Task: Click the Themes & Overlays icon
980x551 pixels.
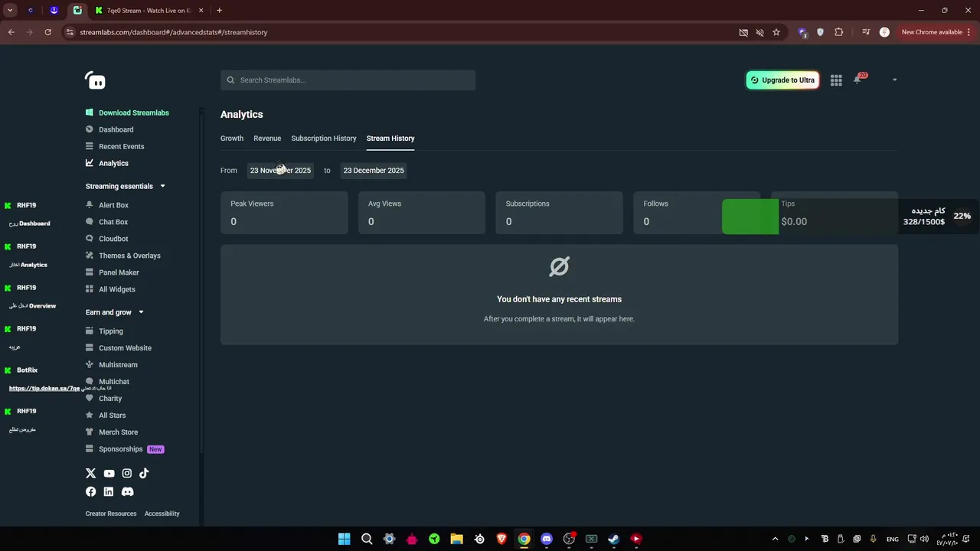Action: (90, 256)
